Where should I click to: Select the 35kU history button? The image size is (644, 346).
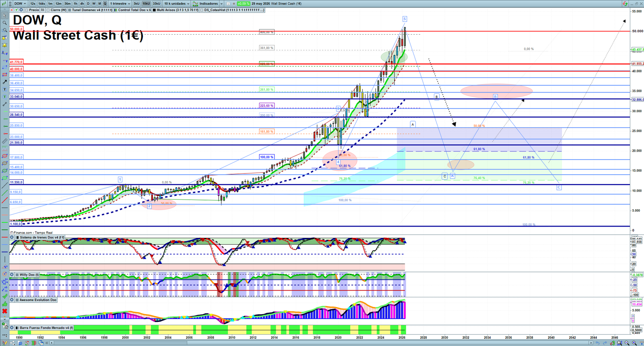coord(157,4)
